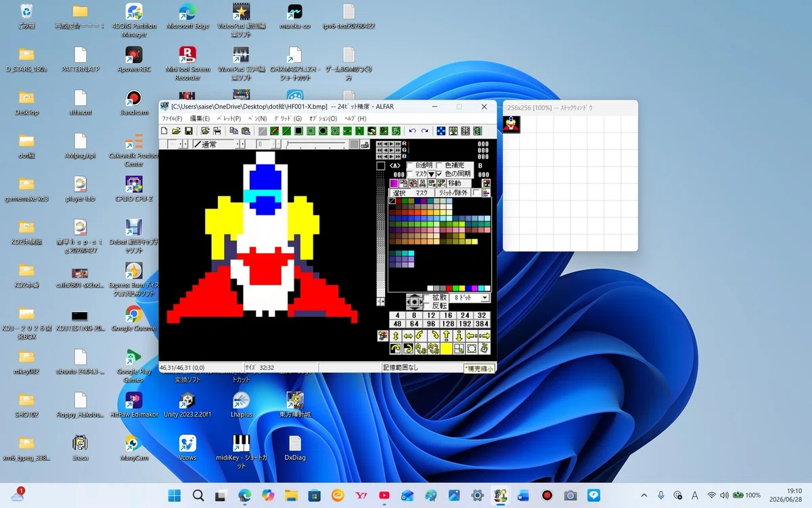Image resolution: width=812 pixels, height=508 pixels.
Task: Click the ship thumbnail in stock window
Action: [x=512, y=124]
